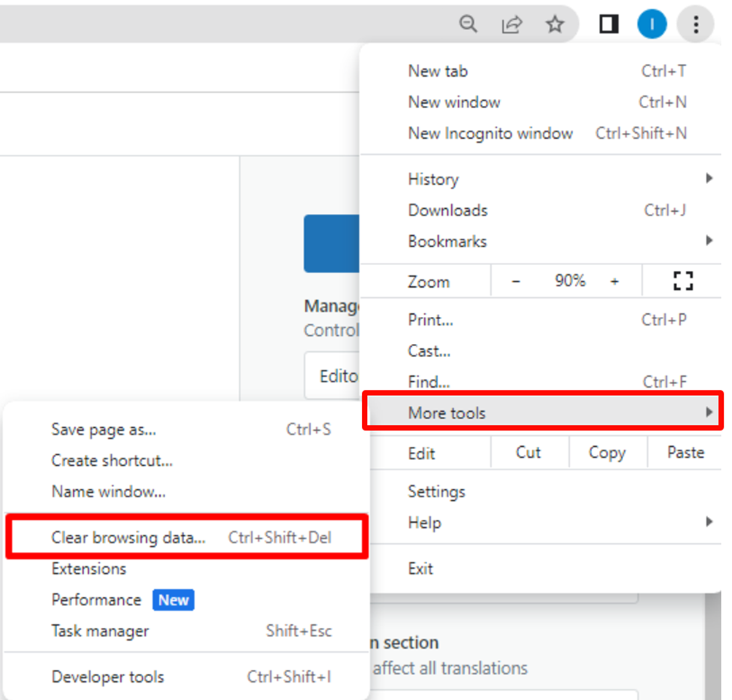Open the Chrome three-dot menu icon
This screenshot has height=700, width=732.
tap(695, 23)
